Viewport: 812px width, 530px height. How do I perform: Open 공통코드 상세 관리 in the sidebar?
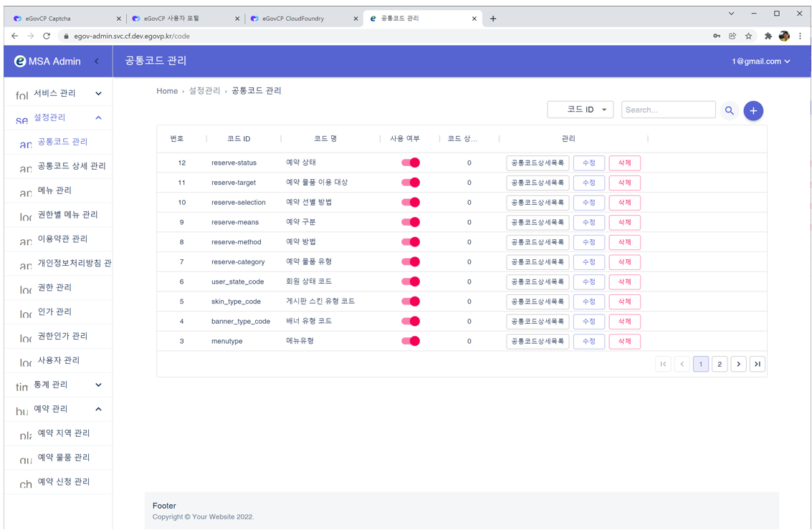coord(72,166)
